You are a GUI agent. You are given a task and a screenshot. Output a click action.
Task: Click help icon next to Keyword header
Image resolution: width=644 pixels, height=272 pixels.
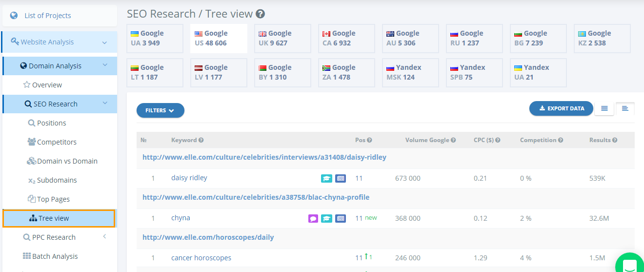[201, 140]
